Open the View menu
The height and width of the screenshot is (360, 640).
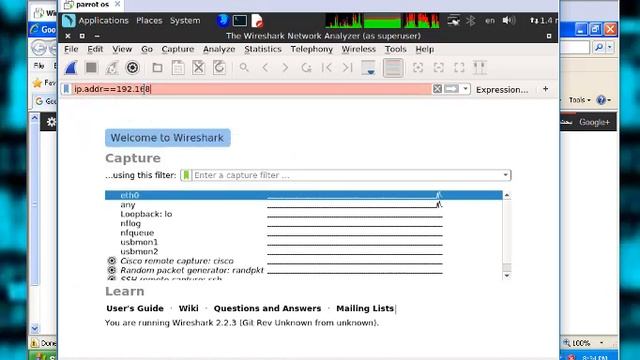pyautogui.click(x=122, y=49)
